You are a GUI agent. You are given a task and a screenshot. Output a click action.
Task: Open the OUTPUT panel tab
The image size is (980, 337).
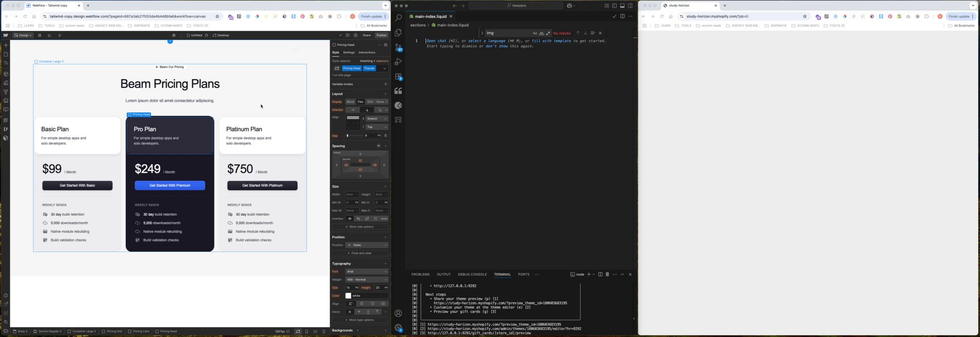pyautogui.click(x=443, y=274)
